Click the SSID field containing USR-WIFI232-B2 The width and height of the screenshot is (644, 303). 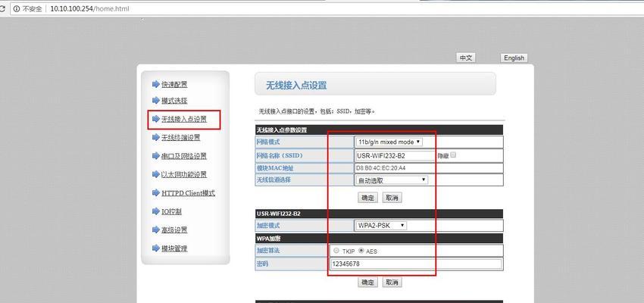click(x=395, y=155)
